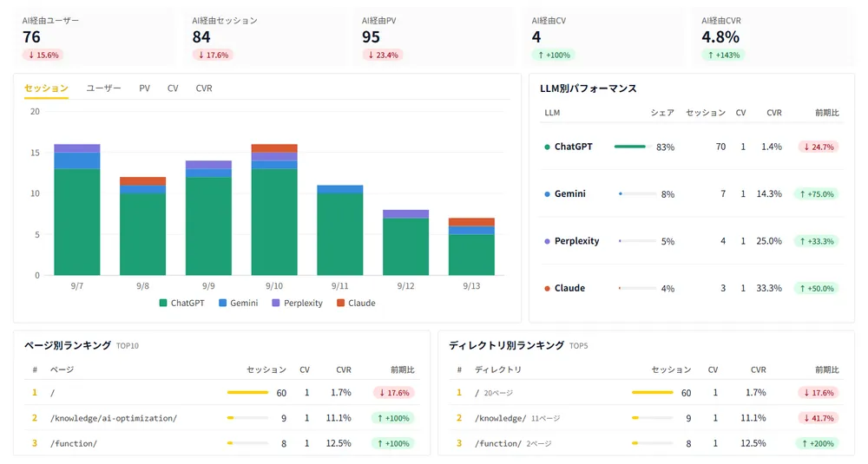The height and width of the screenshot is (464, 868).
Task: Open /knowledge/ai-optimization/ page row
Action: pyautogui.click(x=222, y=418)
